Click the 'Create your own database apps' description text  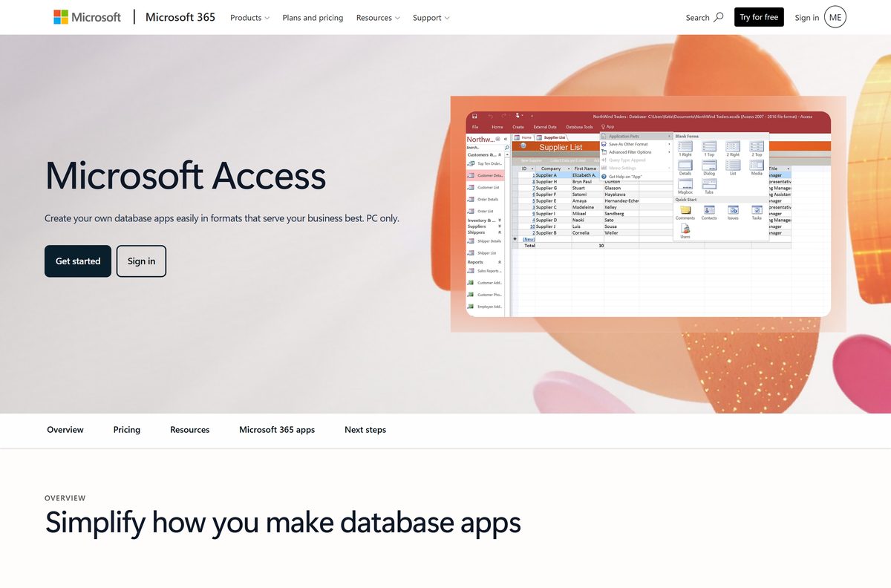click(x=222, y=218)
